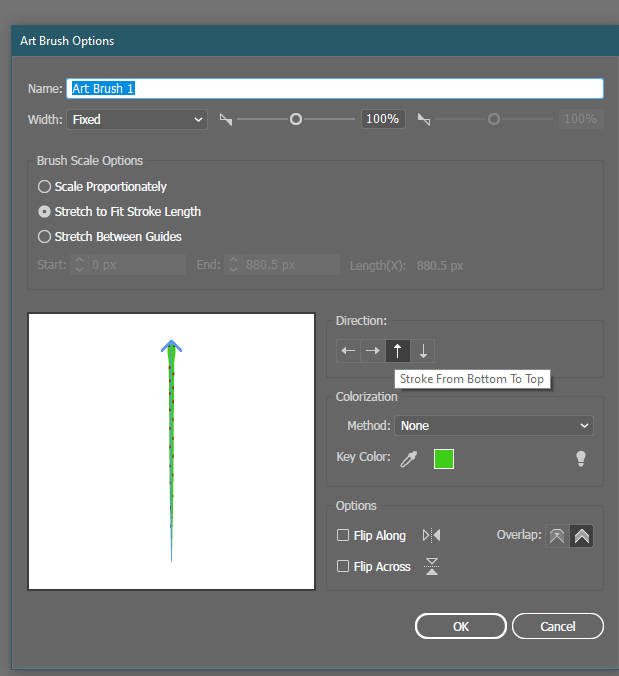Click the 100% width percentage field
Viewport: 619px width, 676px height.
[383, 119]
